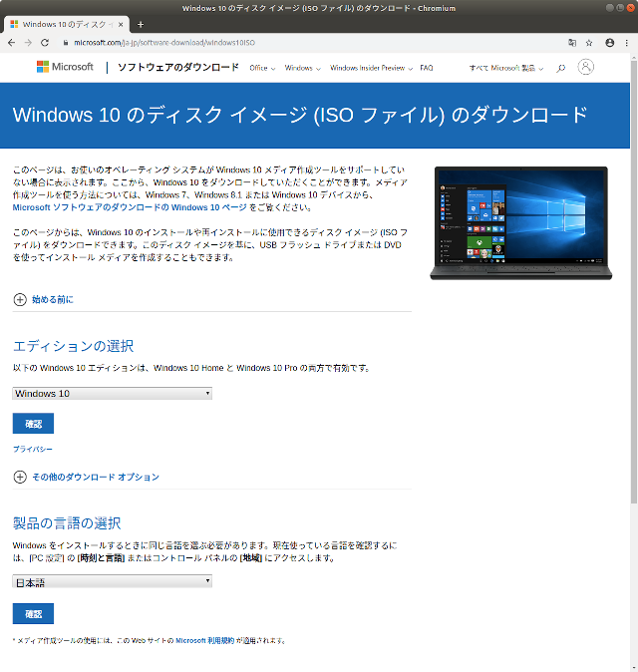Open Microsoft ソフトウェアのダウンロード Windows 10 ページ link
This screenshot has width=638, height=672.
coord(130,207)
